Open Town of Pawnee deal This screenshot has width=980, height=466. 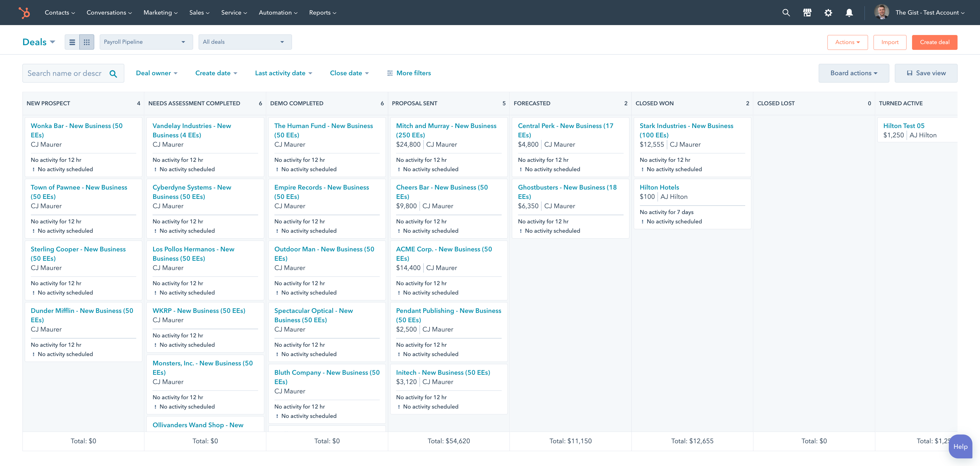pos(79,192)
